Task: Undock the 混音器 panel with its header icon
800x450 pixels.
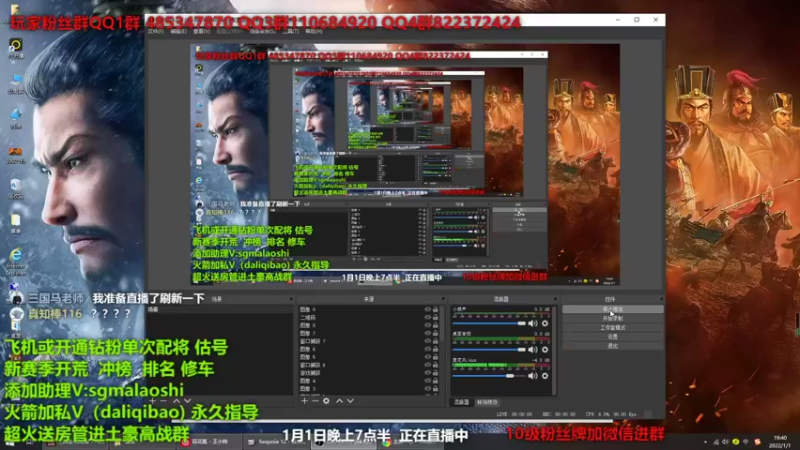Action: pyautogui.click(x=555, y=299)
